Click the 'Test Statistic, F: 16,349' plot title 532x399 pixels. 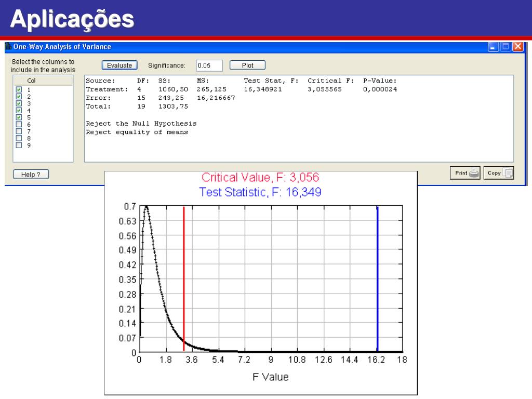point(260,192)
